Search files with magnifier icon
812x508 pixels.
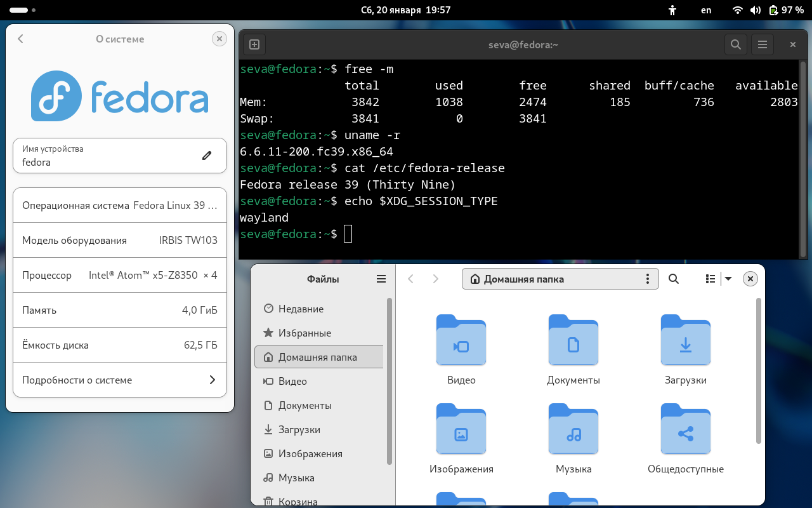coord(674,279)
